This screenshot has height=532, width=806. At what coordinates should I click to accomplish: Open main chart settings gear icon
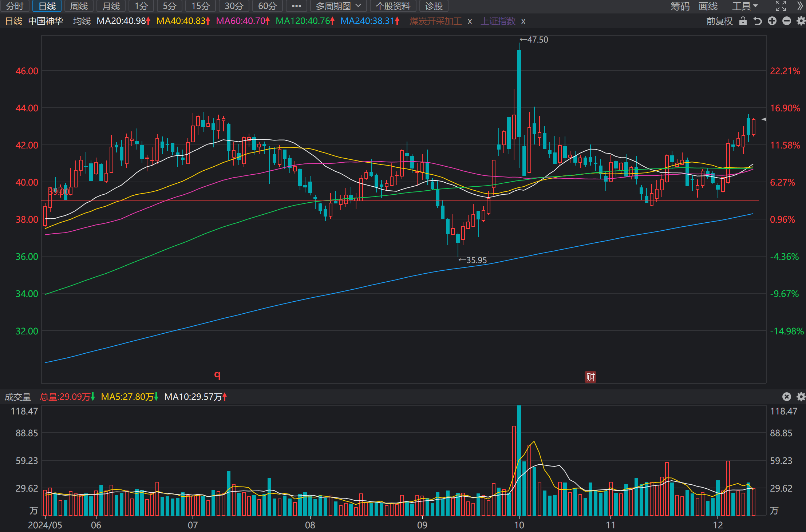coord(801,21)
